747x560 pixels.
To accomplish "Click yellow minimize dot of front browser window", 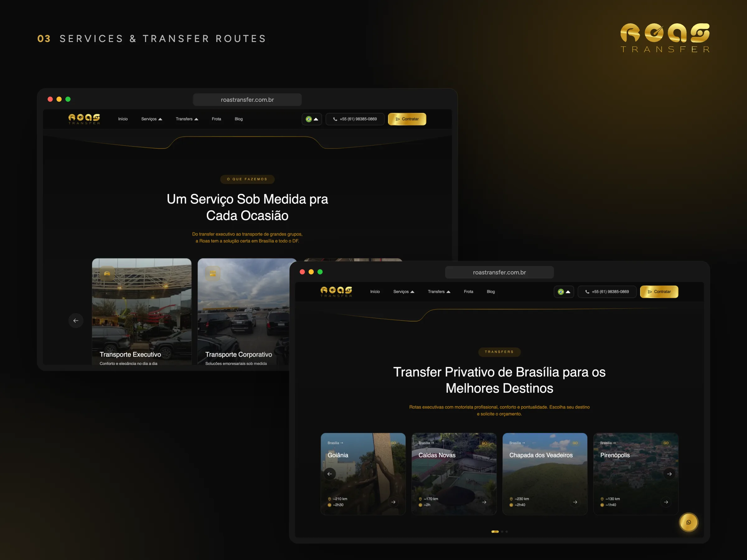I will [311, 272].
